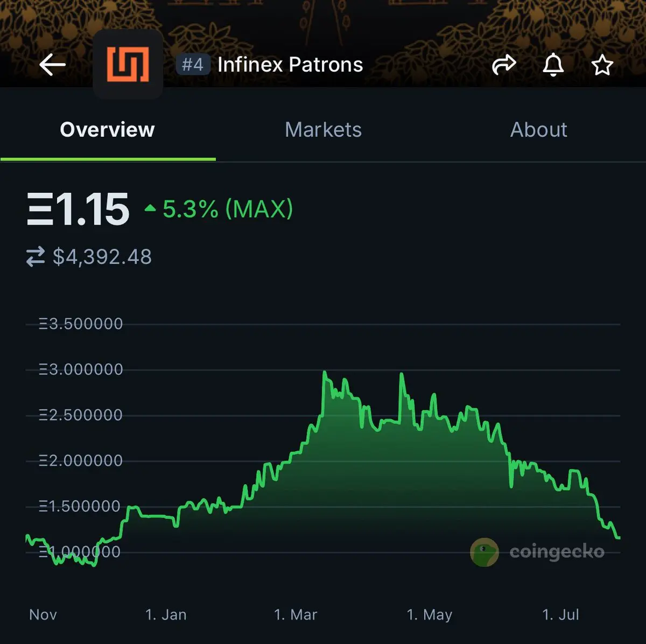Tap the #4 rank badge
The height and width of the screenshot is (644, 646).
pyautogui.click(x=193, y=65)
